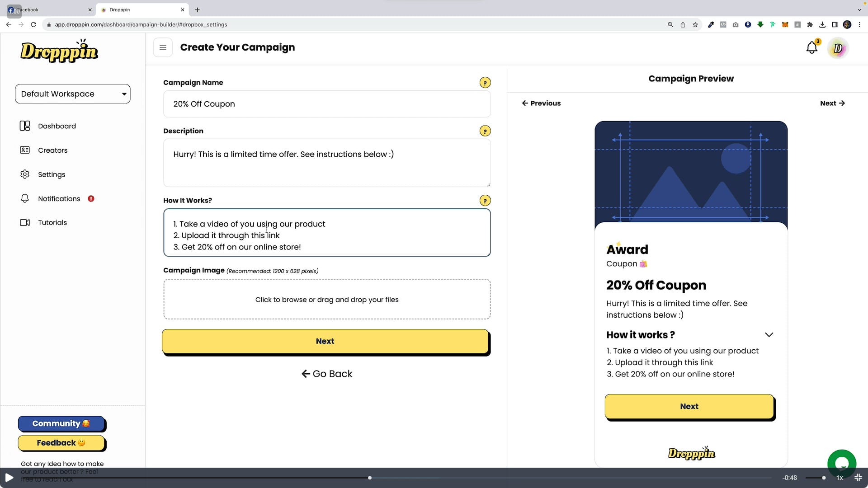Click the Go Back link
The image size is (868, 488).
[x=327, y=374]
